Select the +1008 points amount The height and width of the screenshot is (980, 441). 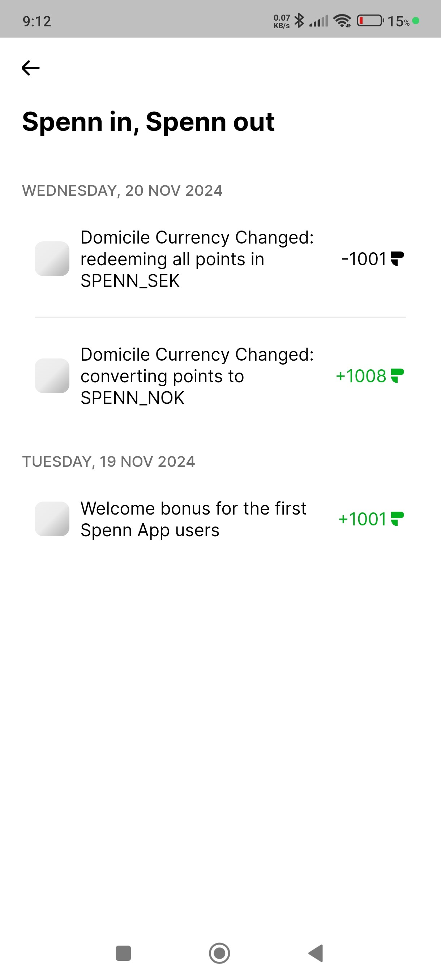pyautogui.click(x=361, y=376)
